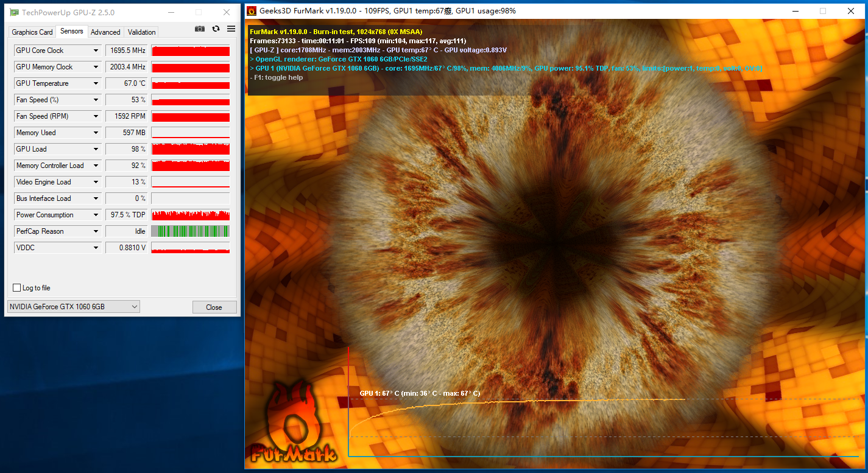Click the GPU-Z refresh icon
868x473 pixels.
[216, 29]
